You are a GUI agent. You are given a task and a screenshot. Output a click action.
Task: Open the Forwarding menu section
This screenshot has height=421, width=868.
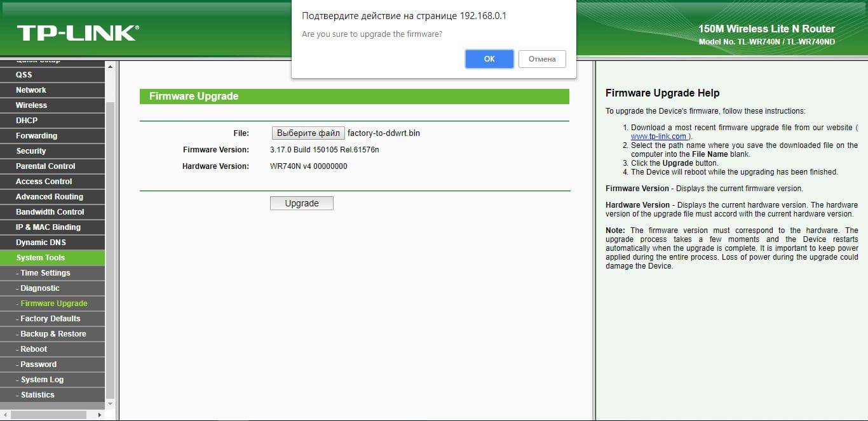point(52,136)
